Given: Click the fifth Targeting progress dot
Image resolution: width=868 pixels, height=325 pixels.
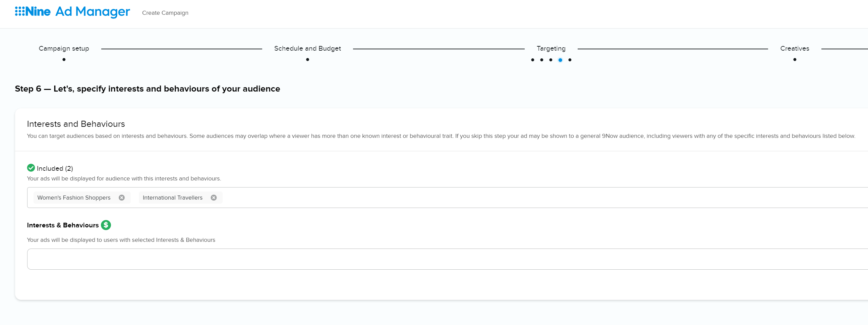Looking at the screenshot, I should [x=570, y=60].
